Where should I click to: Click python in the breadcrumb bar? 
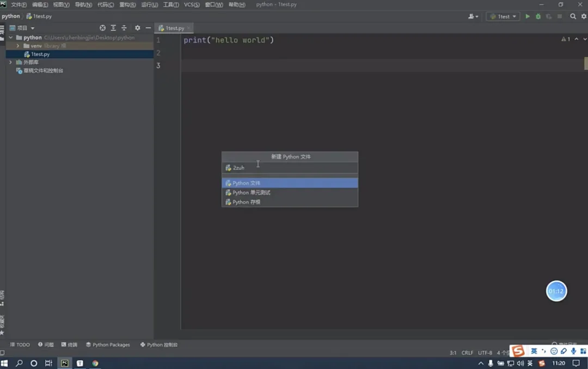10,16
